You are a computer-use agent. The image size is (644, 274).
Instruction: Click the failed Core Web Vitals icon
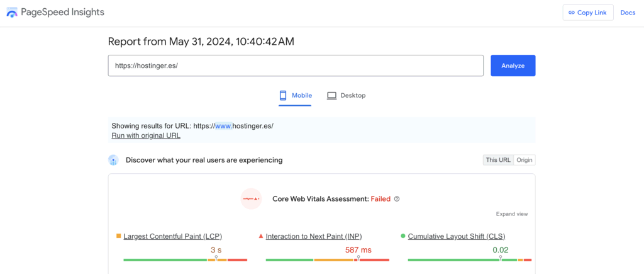252,199
